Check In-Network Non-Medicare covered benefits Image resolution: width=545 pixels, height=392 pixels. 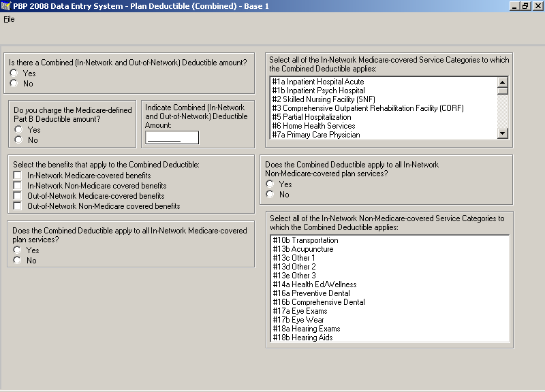click(x=17, y=185)
